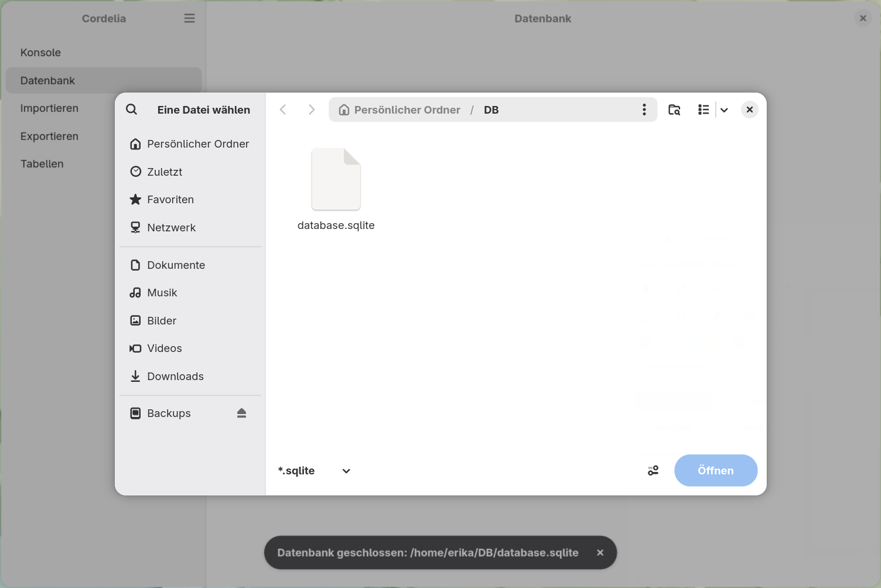This screenshot has height=588, width=881.
Task: Go back to previous folder
Action: coord(283,110)
